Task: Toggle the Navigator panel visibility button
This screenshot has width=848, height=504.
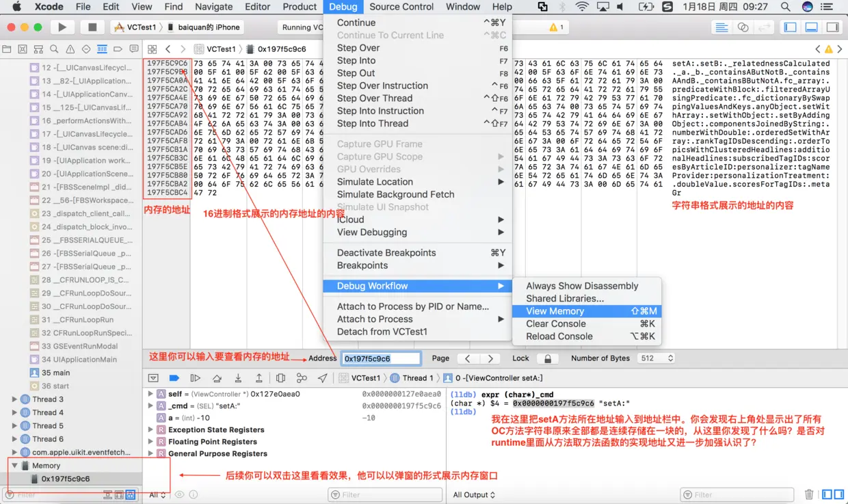Action: 790,27
